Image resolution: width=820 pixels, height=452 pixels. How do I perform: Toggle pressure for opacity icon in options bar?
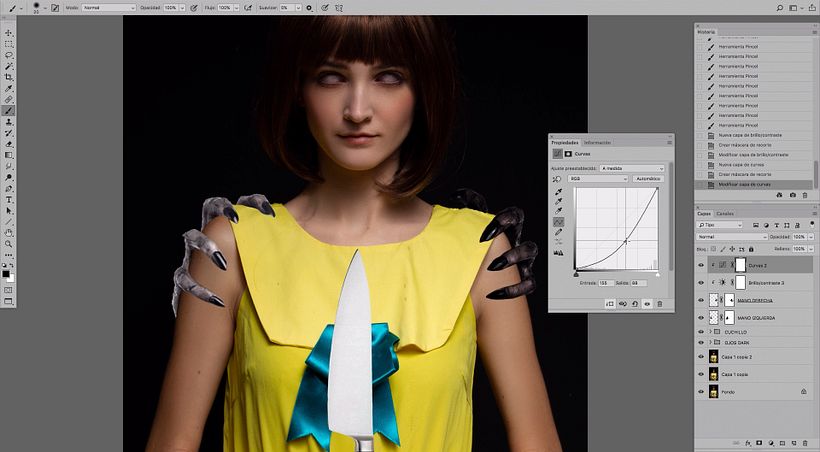(194, 8)
